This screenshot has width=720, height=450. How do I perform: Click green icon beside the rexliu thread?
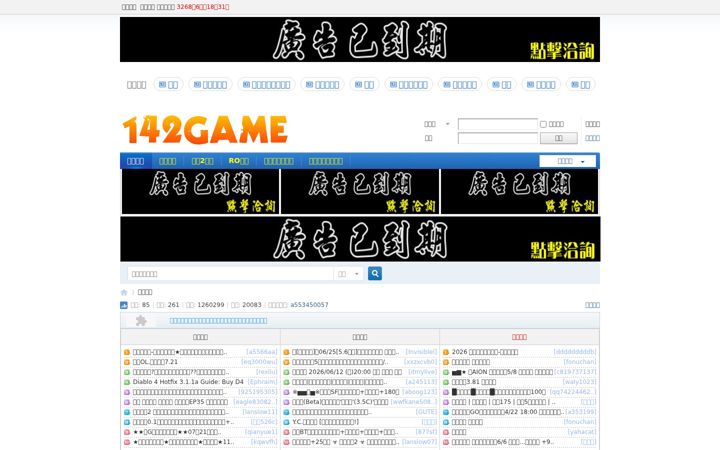(x=127, y=372)
